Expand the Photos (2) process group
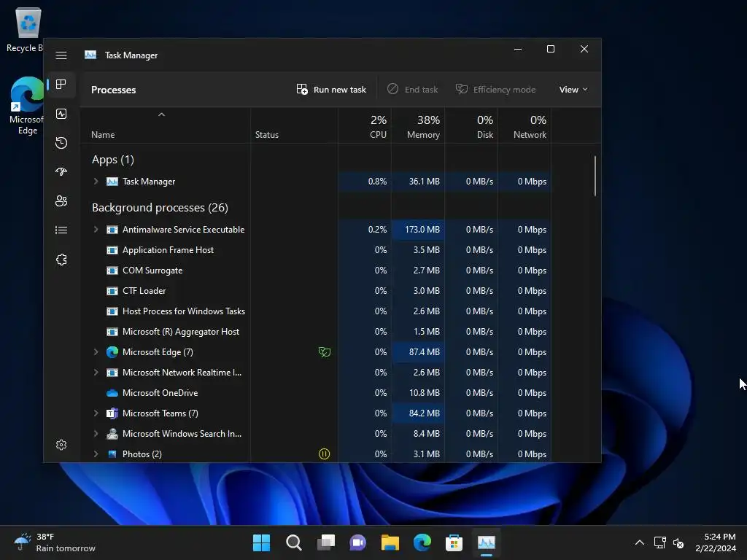The image size is (747, 560). tap(96, 454)
